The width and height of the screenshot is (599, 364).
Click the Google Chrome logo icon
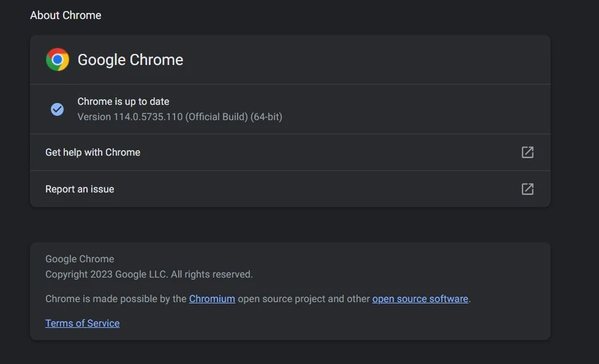[57, 60]
